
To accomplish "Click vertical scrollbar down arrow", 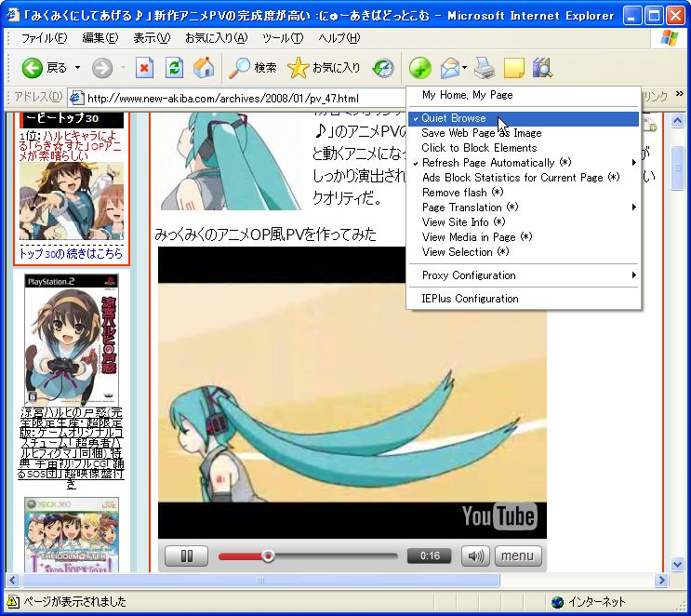I will pyautogui.click(x=677, y=563).
